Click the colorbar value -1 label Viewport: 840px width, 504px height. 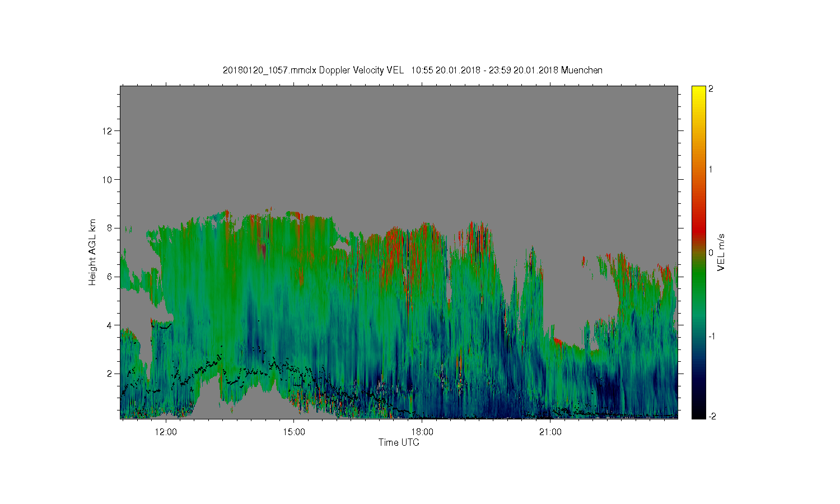711,336
